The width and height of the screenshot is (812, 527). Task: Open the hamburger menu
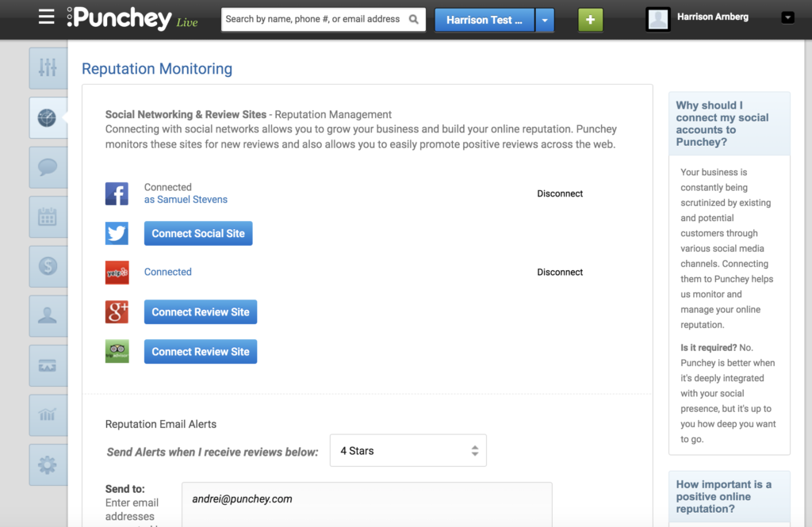[46, 17]
